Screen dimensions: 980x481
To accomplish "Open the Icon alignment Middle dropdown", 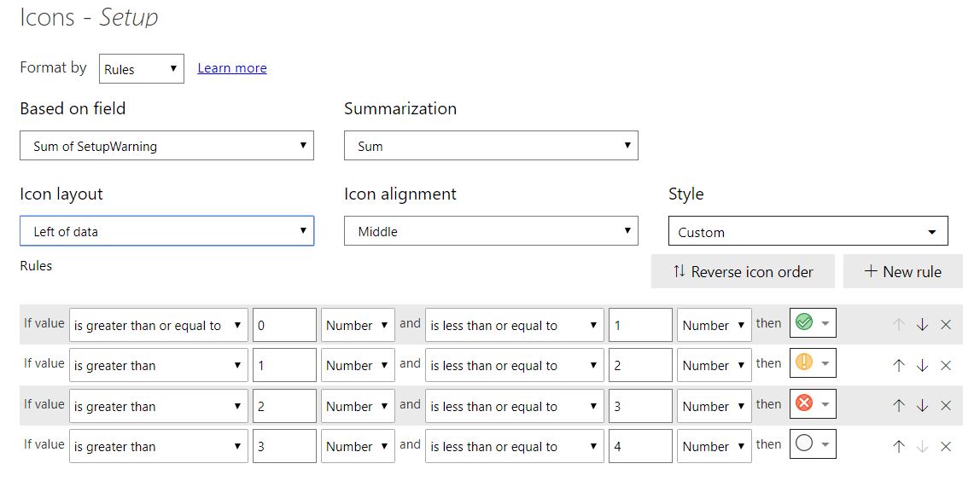I will tap(491, 231).
